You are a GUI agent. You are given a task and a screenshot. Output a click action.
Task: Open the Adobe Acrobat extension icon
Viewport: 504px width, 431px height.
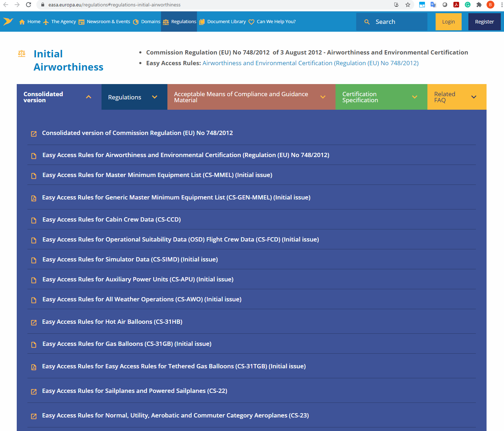456,5
